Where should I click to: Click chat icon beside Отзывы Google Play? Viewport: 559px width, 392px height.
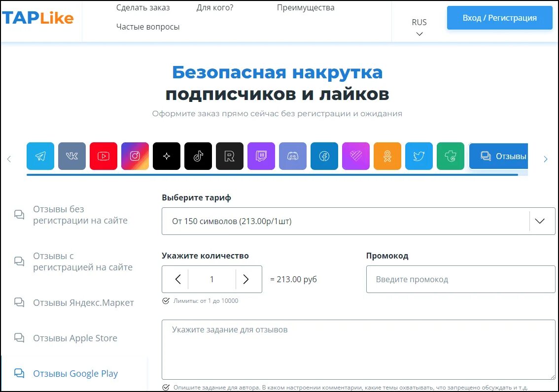click(19, 373)
